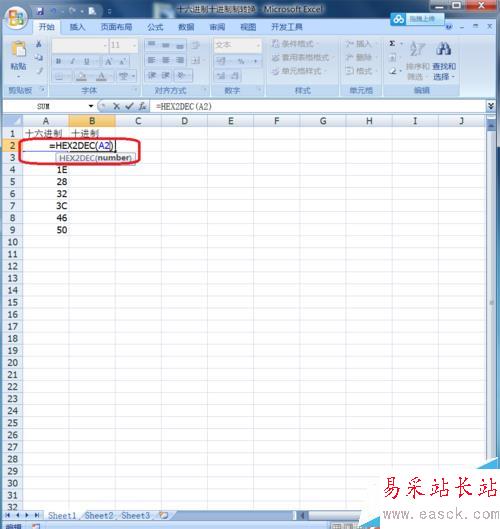Open the Paste options arrow below Paste
The height and width of the screenshot is (529, 500).
pos(19,77)
